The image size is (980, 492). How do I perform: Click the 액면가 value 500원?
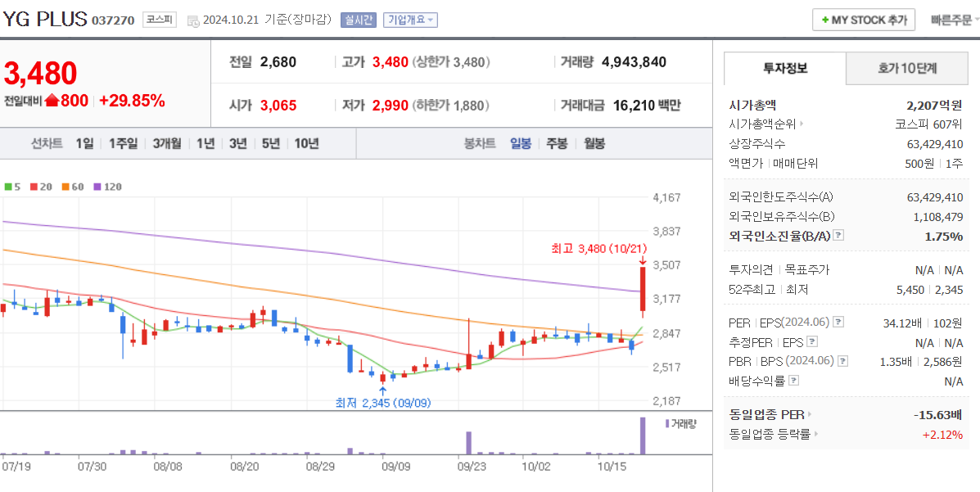[920, 164]
